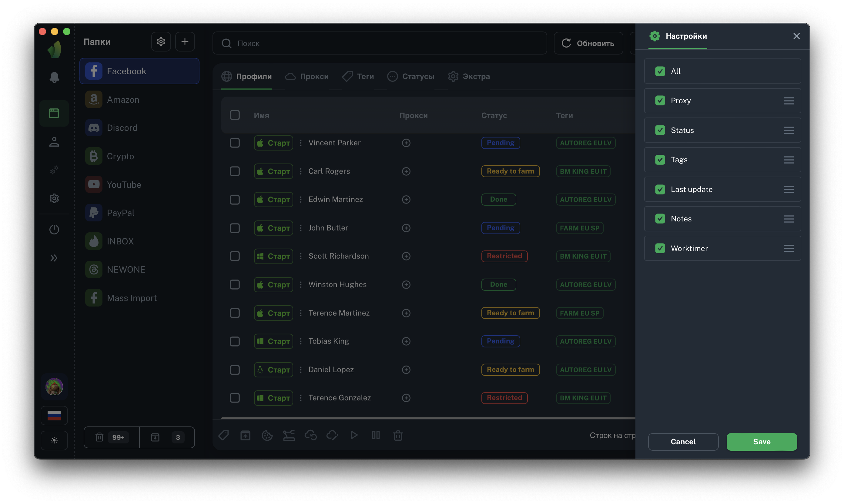The image size is (844, 504).
Task: Toggle the Worktimer column checkbox
Action: pyautogui.click(x=660, y=248)
